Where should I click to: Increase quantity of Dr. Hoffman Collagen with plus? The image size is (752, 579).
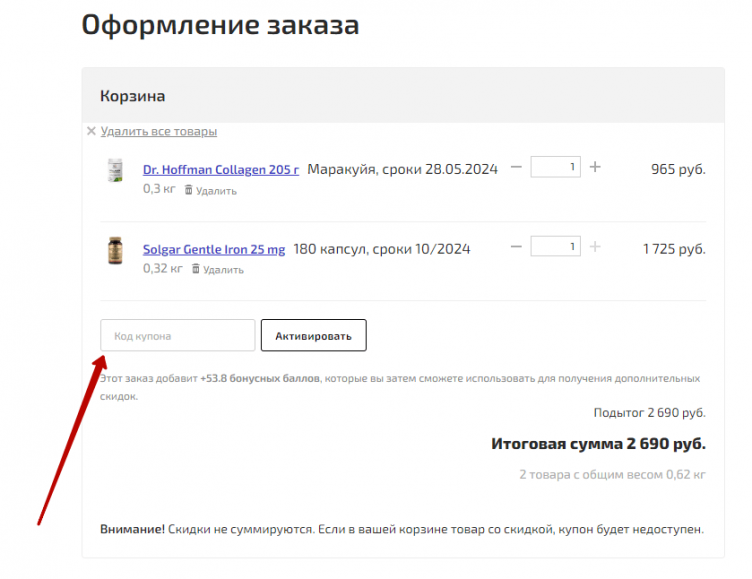tap(595, 167)
